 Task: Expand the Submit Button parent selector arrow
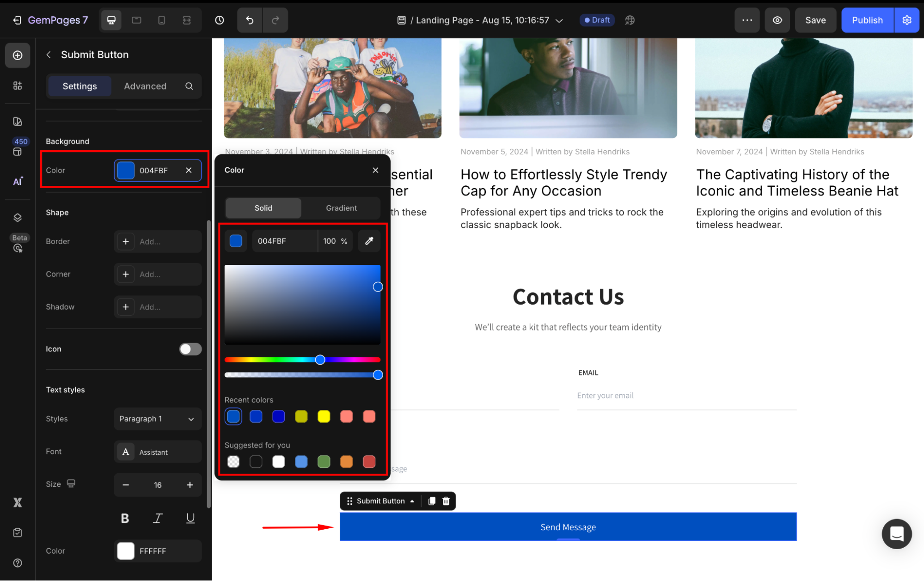[x=412, y=501]
